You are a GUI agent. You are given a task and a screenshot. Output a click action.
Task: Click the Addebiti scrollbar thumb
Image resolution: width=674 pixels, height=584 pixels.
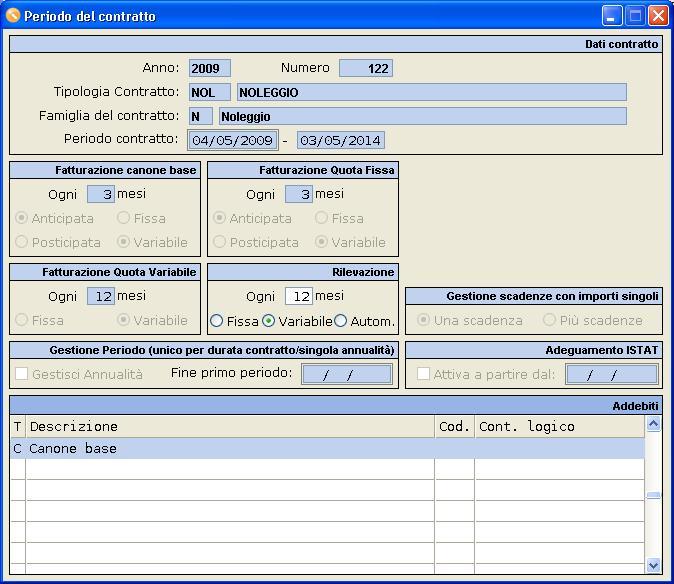click(653, 495)
